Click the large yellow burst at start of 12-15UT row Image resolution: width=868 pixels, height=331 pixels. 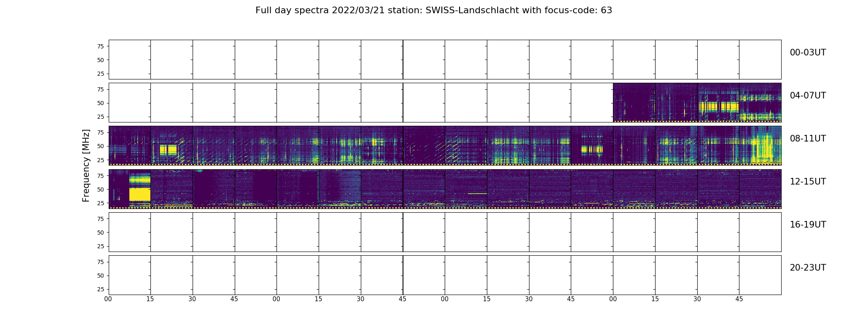(x=140, y=194)
